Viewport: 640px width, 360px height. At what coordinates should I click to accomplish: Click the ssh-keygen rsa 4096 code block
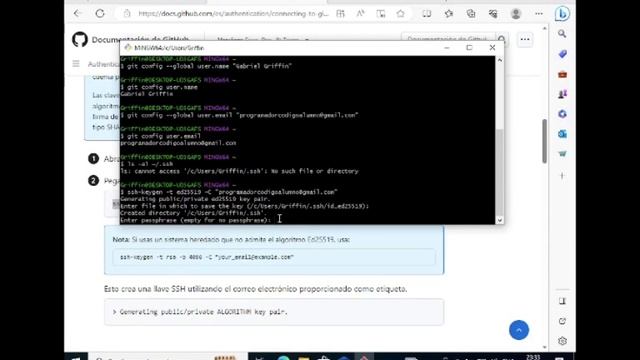pos(274,257)
